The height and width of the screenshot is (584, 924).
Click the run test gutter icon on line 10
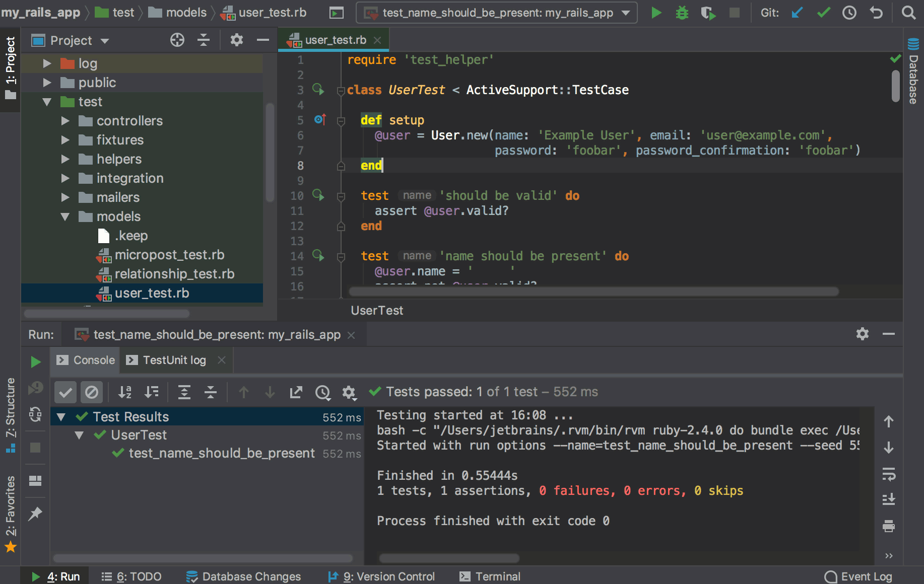click(318, 196)
